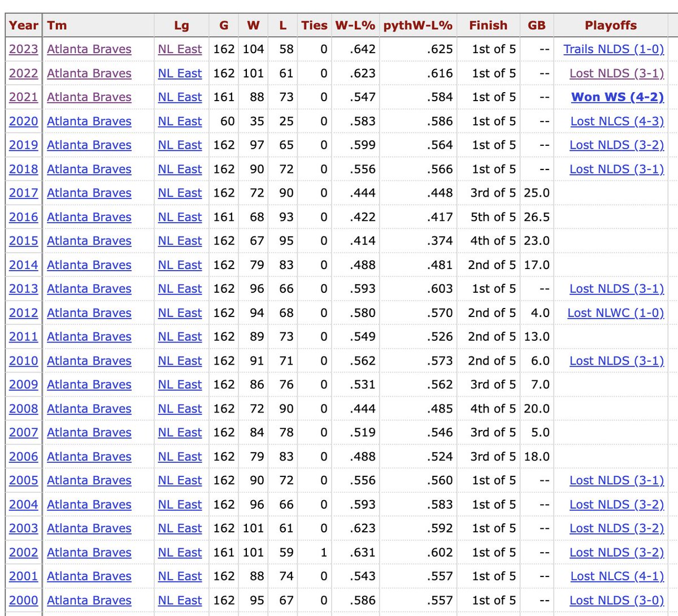
Task: Click Atlanta Braves link in 2023 row
Action: click(89, 49)
